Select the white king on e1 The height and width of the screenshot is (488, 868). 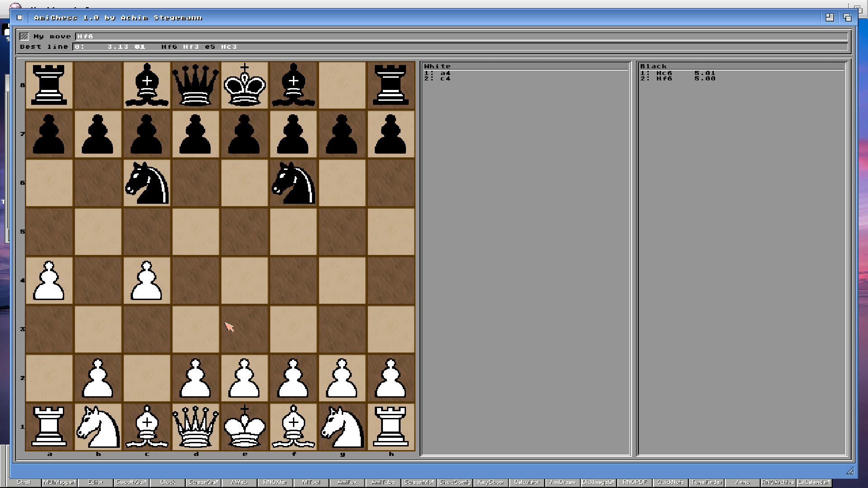[x=245, y=427]
